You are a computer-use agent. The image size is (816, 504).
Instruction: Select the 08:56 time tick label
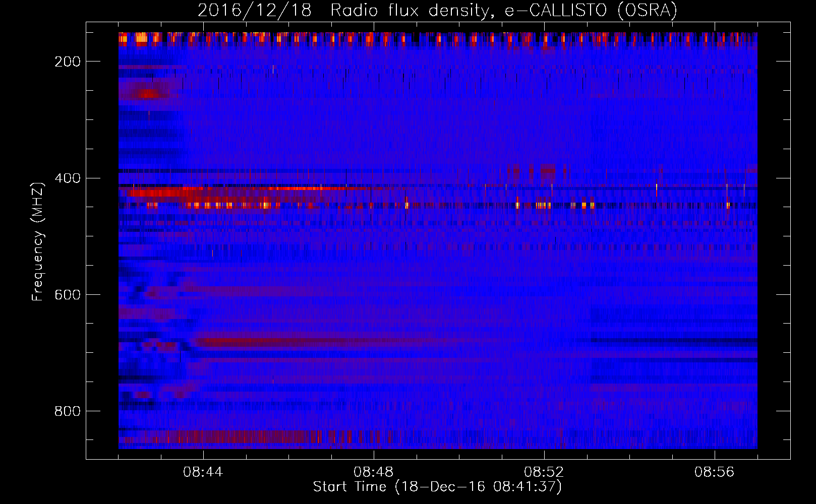pos(715,472)
